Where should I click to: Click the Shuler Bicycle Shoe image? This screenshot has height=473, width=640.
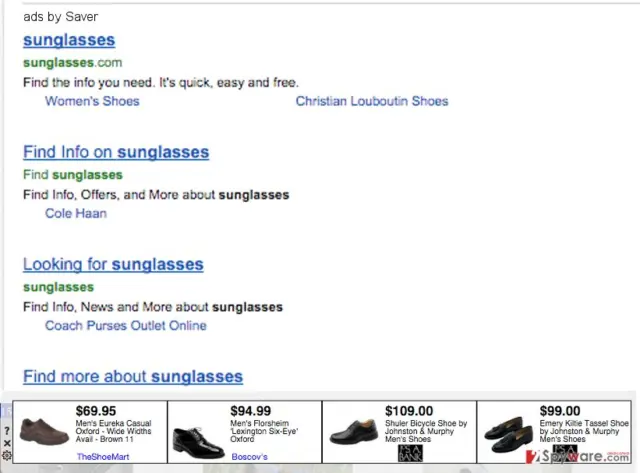(x=354, y=432)
